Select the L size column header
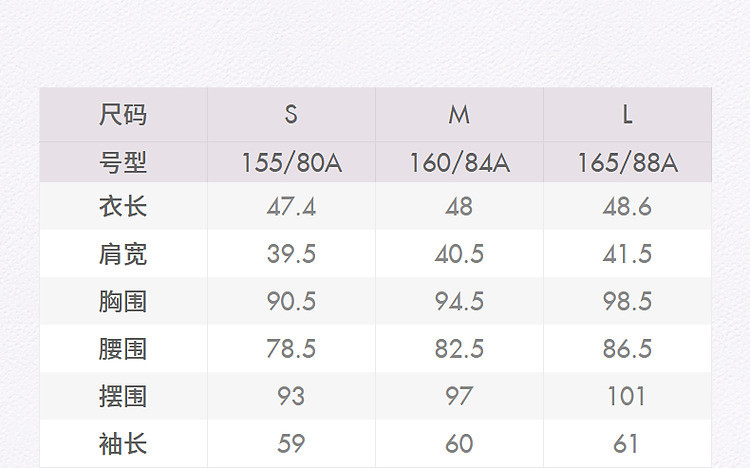This screenshot has height=468, width=750. pos(627,115)
